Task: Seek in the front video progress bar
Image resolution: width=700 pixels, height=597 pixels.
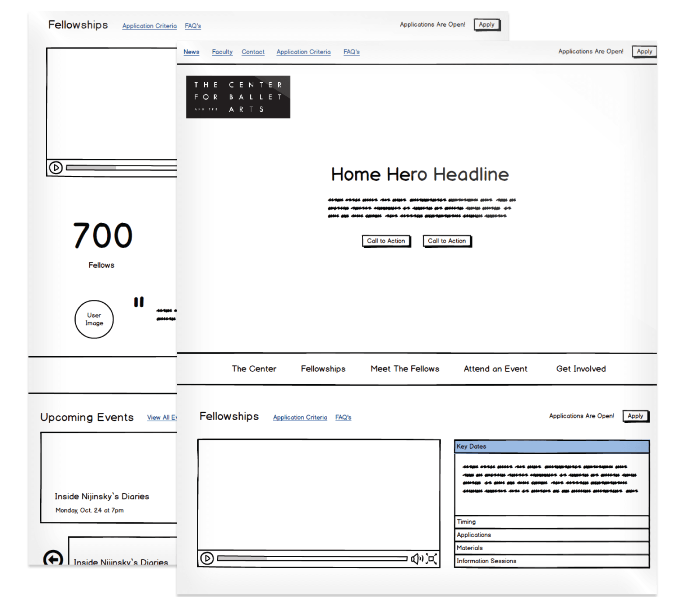Action: click(312, 558)
